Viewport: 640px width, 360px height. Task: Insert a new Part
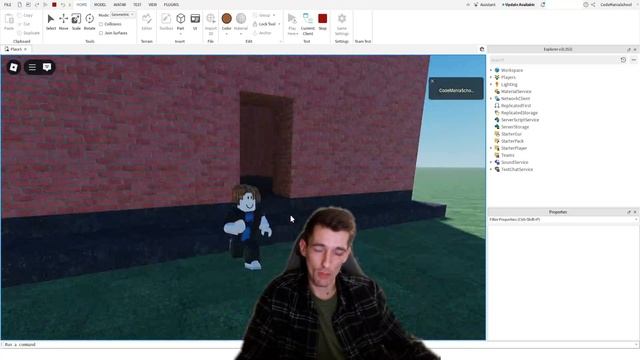[x=180, y=22]
